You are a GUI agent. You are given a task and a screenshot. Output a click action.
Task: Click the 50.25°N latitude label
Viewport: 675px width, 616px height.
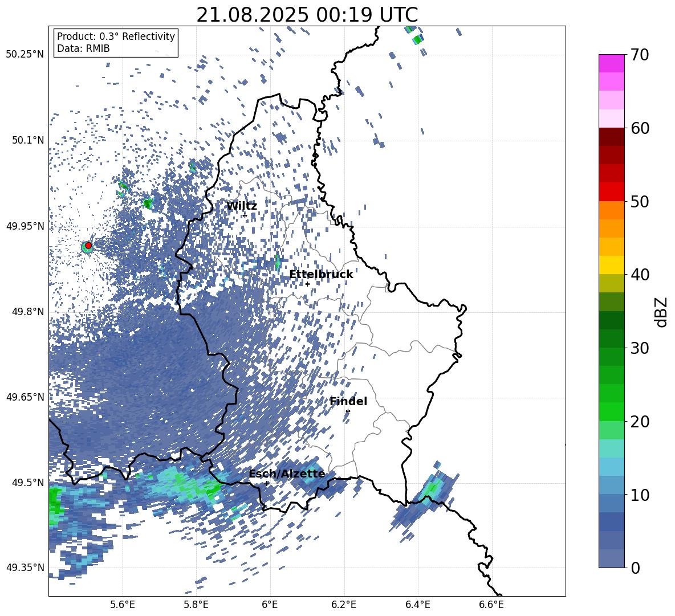tap(25, 55)
